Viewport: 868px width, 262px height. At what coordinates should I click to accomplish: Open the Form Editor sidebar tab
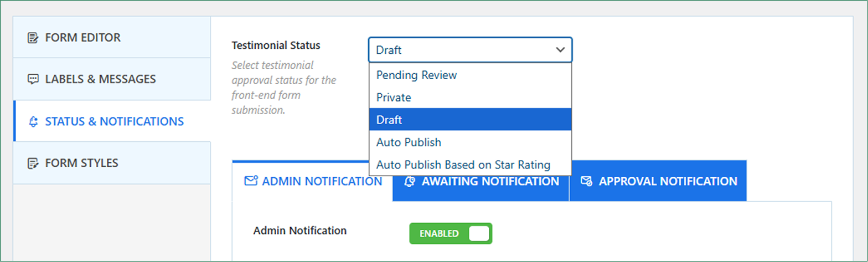click(x=112, y=37)
